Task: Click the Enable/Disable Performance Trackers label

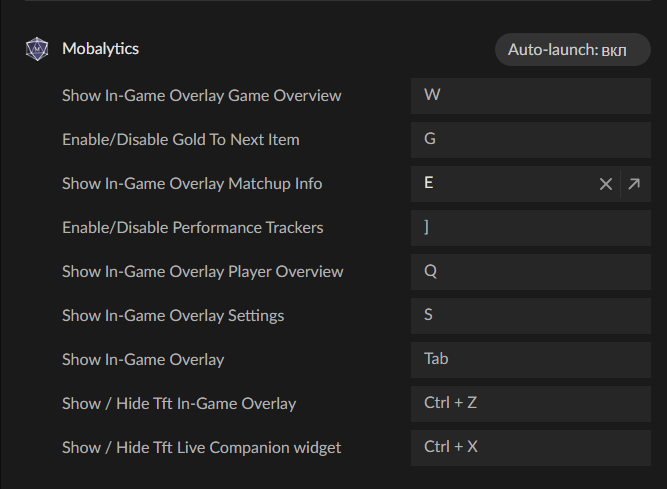Action: pos(193,228)
